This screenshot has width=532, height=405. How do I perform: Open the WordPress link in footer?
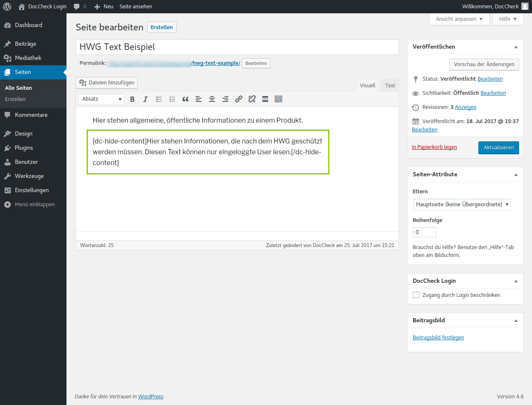[150, 397]
